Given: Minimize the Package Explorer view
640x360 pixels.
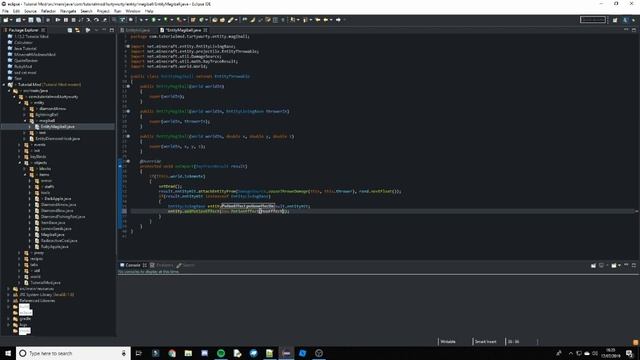Looking at the screenshot, I should click(104, 30).
